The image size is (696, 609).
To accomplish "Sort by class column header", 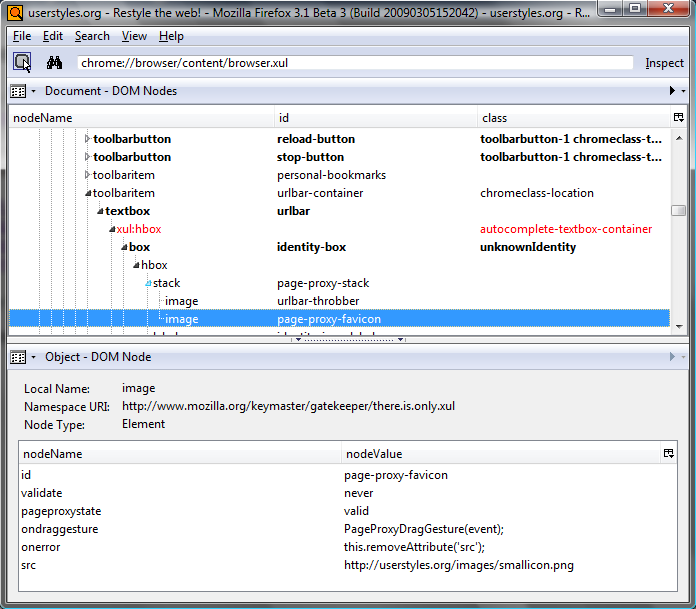I will pos(573,118).
